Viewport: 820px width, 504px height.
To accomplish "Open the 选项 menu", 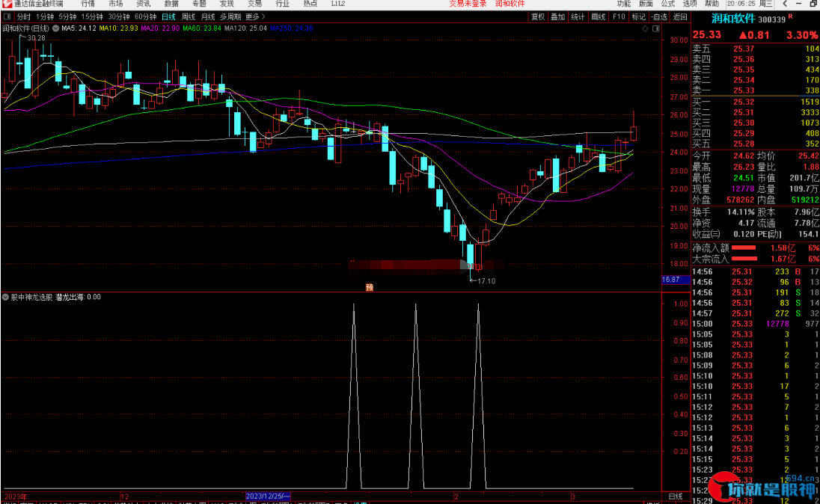I will tap(690, 4).
